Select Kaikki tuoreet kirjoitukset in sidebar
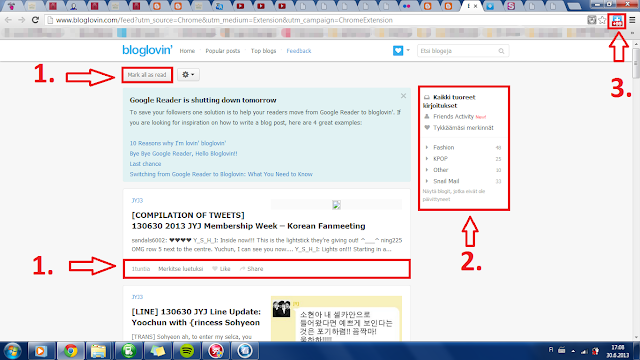The width and height of the screenshot is (640, 360). coord(449,101)
